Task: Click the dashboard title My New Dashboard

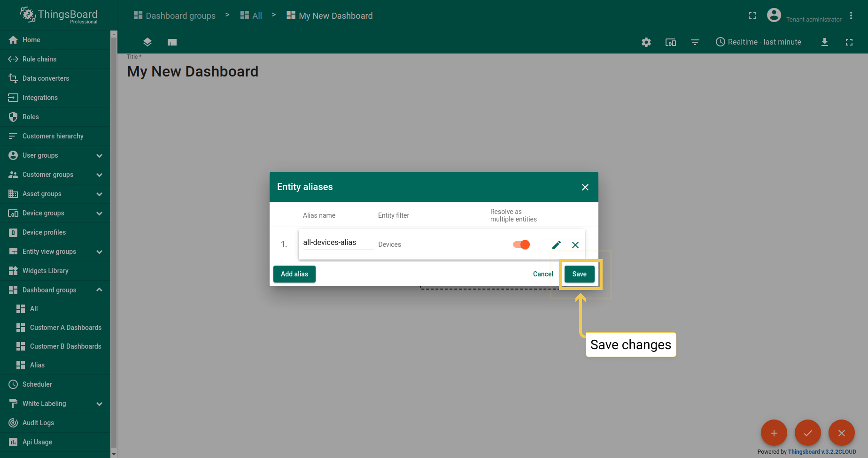Action: (x=193, y=71)
